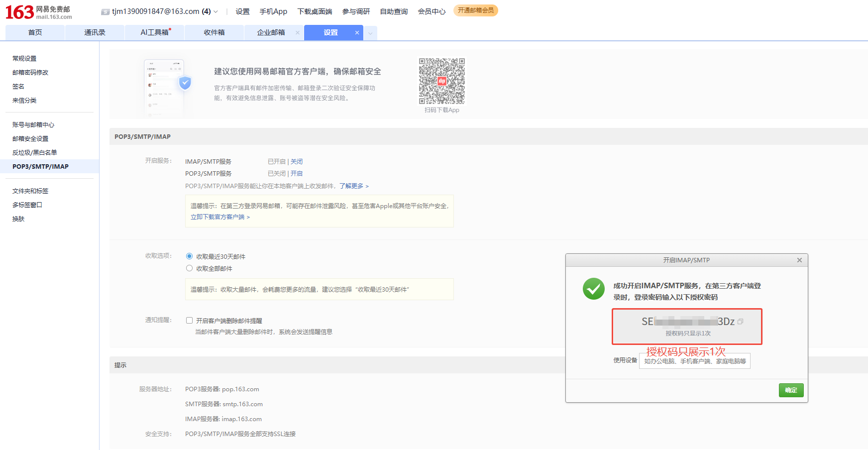Click the 使用设备 input field
This screenshot has height=450, width=868.
tap(694, 361)
